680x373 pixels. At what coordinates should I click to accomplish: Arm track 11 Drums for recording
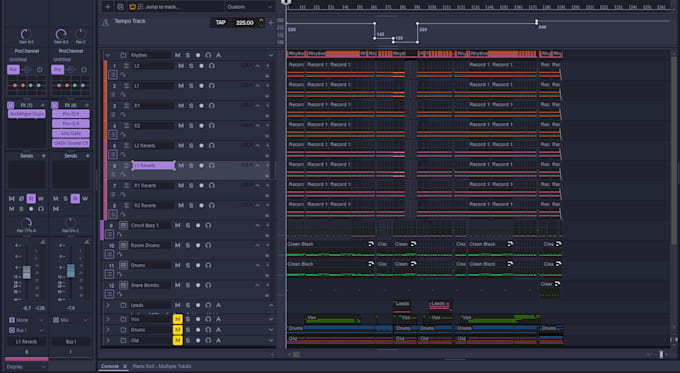point(198,265)
